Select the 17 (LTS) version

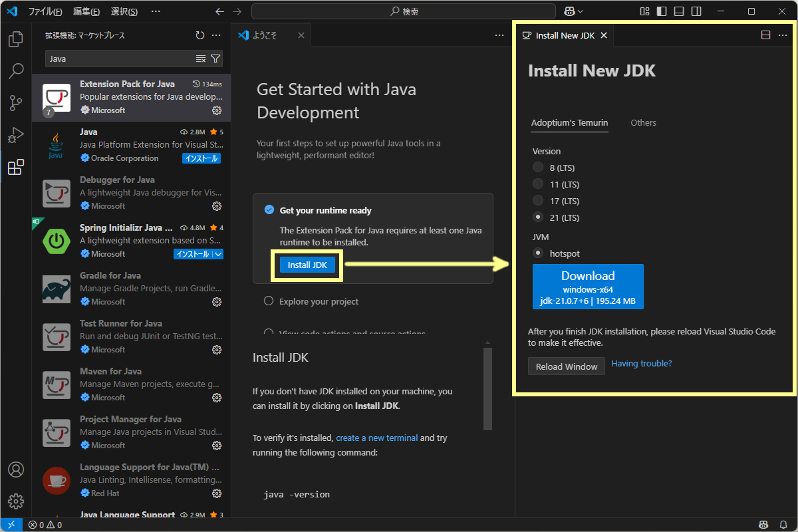[537, 200]
